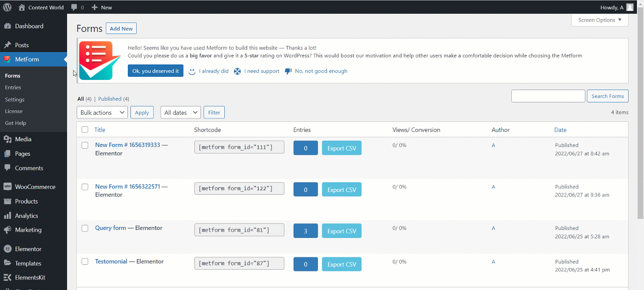Click the Elementor icon in sidebar
The image size is (644, 290).
click(x=7, y=249)
